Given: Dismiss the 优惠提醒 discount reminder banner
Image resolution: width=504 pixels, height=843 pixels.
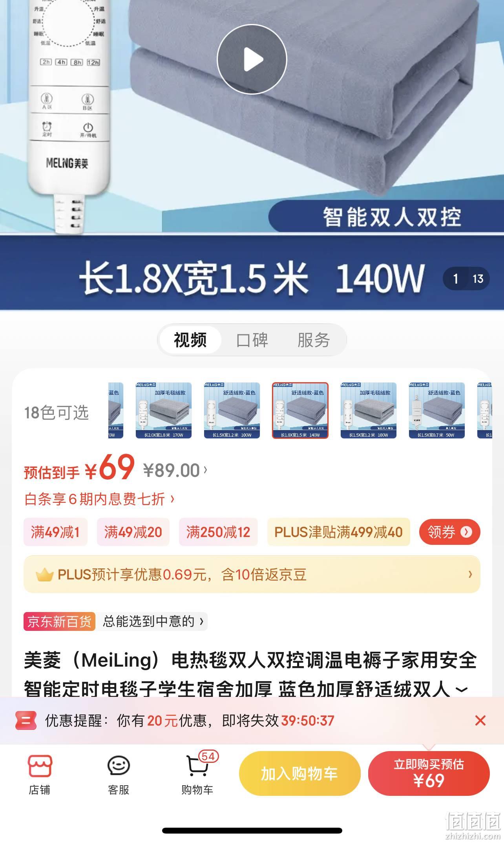Looking at the screenshot, I should tap(480, 720).
